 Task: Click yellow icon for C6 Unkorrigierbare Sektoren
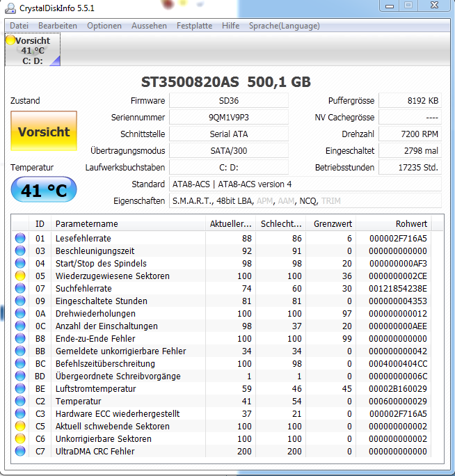coord(20,438)
